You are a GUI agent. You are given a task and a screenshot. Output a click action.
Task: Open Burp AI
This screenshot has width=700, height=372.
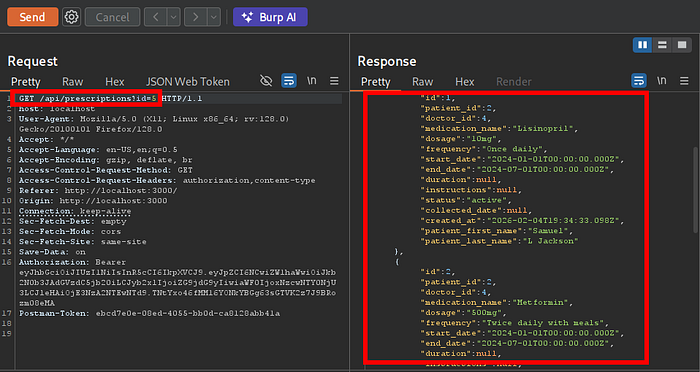pos(270,17)
